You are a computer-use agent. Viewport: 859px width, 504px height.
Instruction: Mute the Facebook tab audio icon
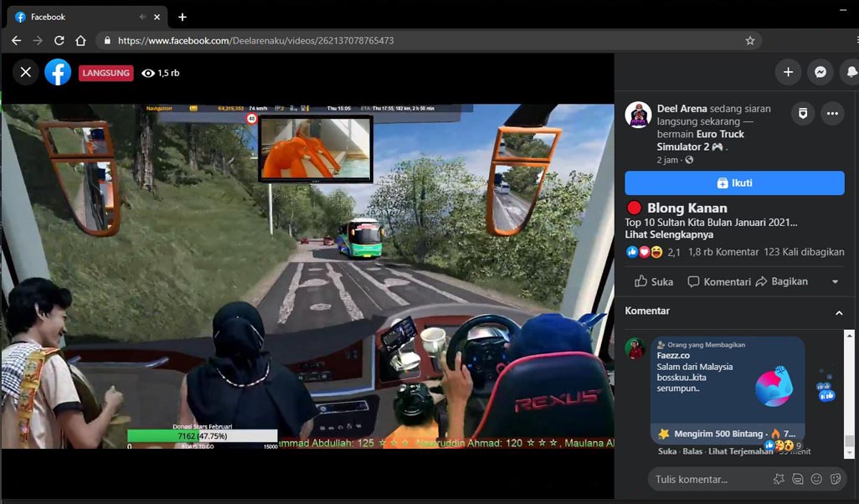142,17
